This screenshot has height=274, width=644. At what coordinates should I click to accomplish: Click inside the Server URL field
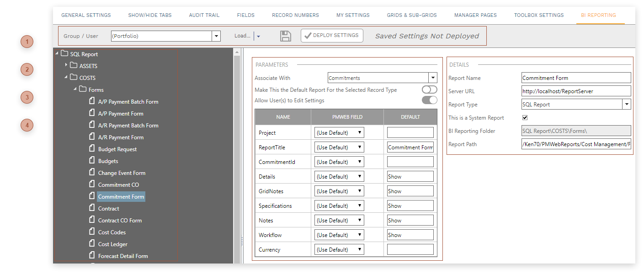[x=576, y=91]
